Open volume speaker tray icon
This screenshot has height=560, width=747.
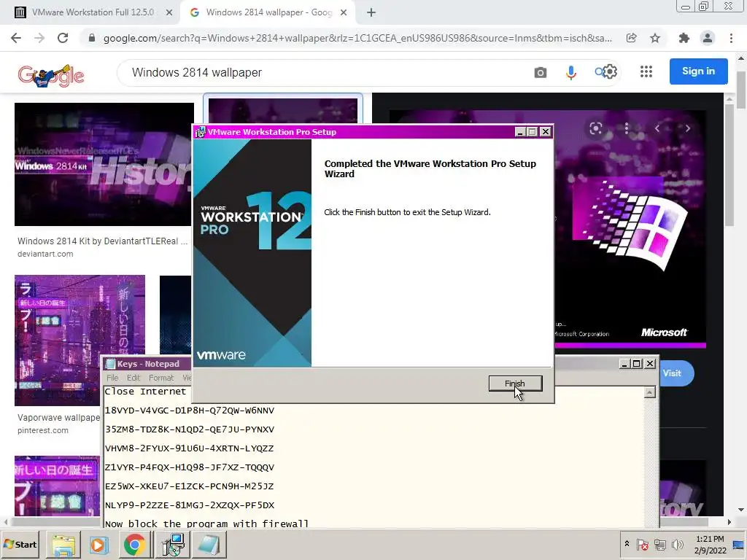point(677,544)
